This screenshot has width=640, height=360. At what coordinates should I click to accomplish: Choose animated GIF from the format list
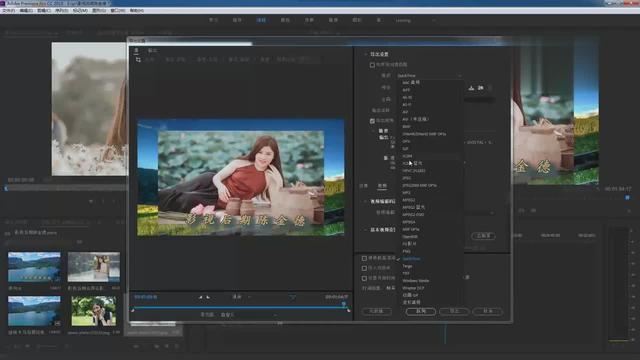coord(410,295)
